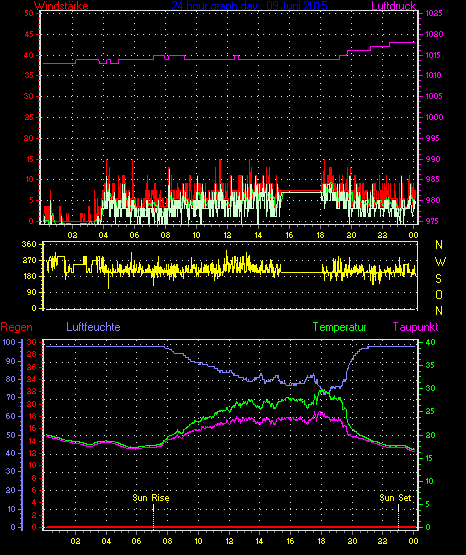Click the red Windstärke axis title
This screenshot has height=555, width=466.
coord(61,6)
